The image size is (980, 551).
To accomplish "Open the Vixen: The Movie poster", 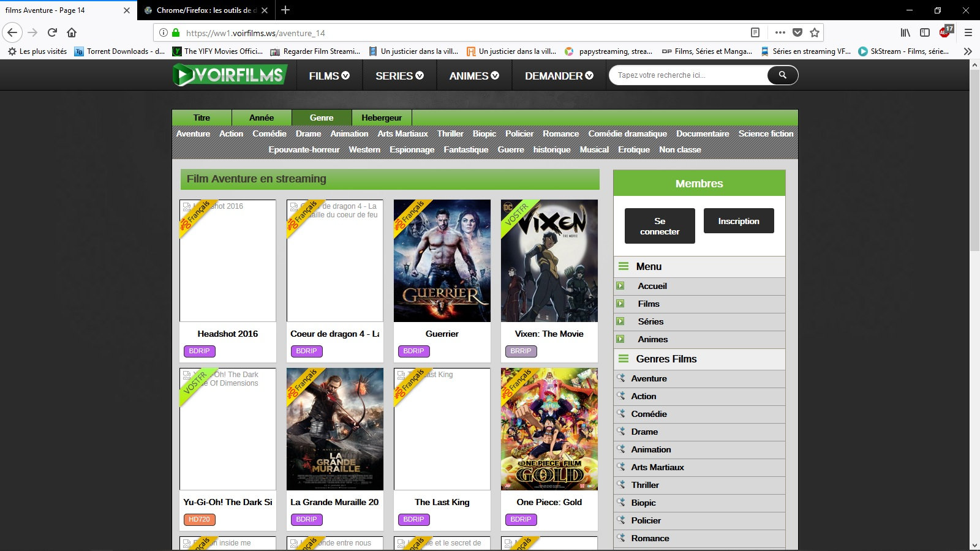I will click(x=549, y=261).
